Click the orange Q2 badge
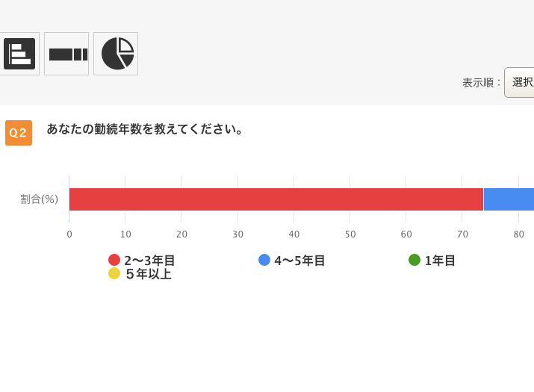 [x=19, y=133]
